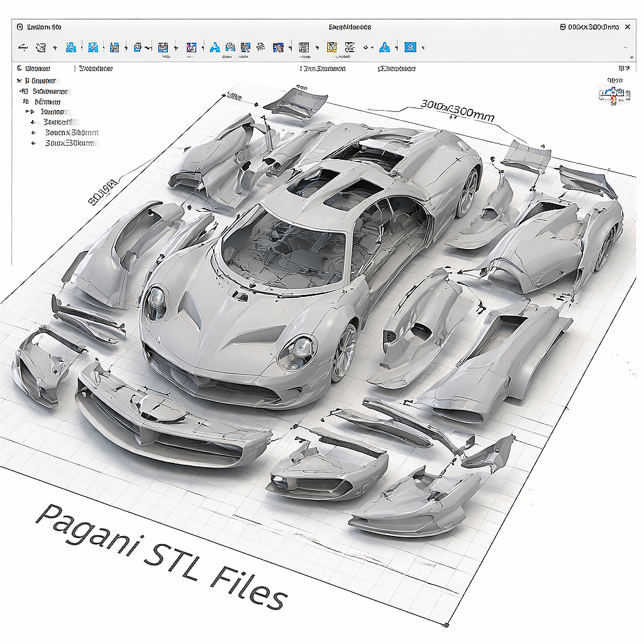Open the chevron dropdown beside the blue cube icon

click(148, 48)
